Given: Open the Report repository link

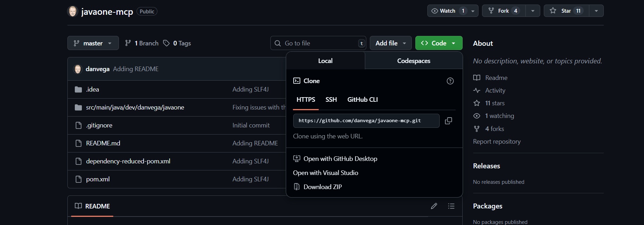Looking at the screenshot, I should (497, 142).
